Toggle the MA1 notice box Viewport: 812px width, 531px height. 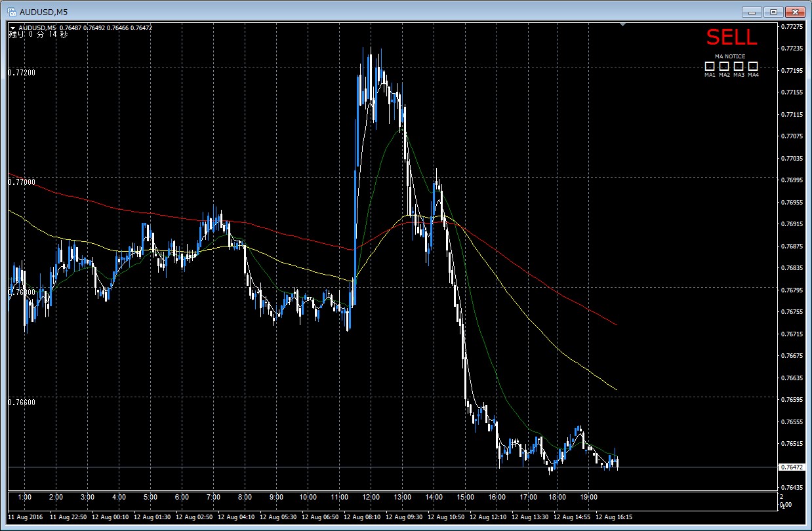point(710,66)
